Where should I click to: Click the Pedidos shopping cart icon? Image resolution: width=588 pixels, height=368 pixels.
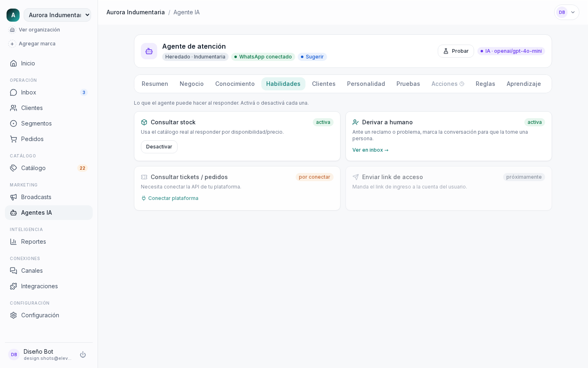13,139
